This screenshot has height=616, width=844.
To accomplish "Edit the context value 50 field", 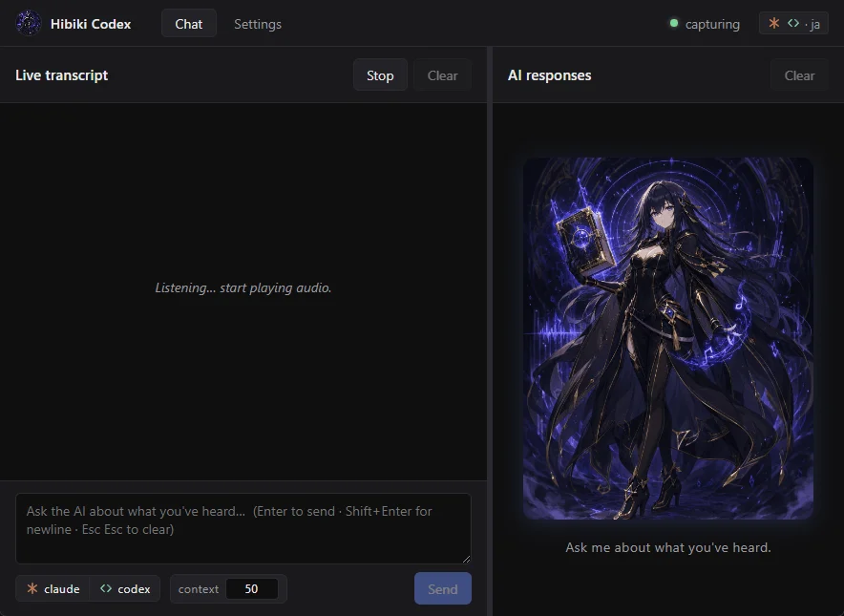I will point(252,588).
